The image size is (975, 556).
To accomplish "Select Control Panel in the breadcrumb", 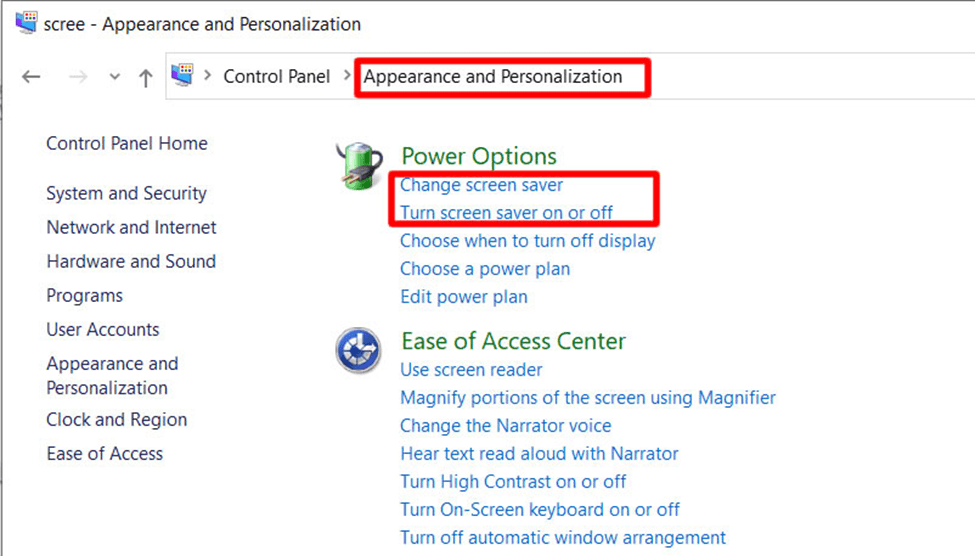I will [276, 76].
